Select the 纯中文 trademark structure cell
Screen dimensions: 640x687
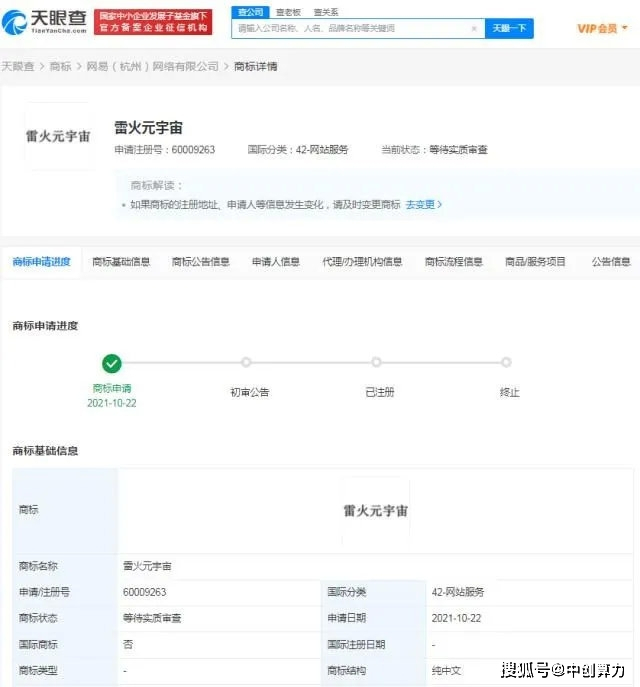pyautogui.click(x=529, y=670)
